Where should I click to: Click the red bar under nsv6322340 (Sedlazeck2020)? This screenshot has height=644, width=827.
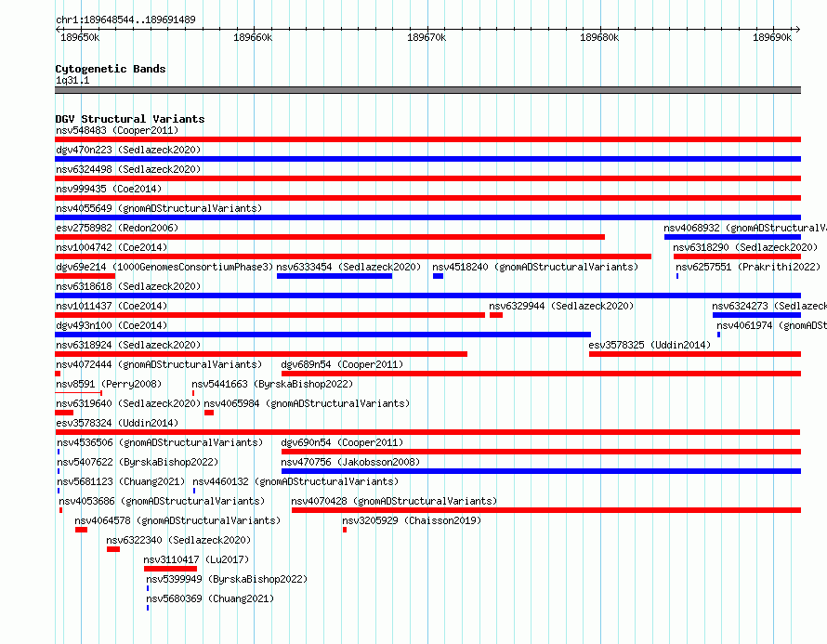point(113,549)
